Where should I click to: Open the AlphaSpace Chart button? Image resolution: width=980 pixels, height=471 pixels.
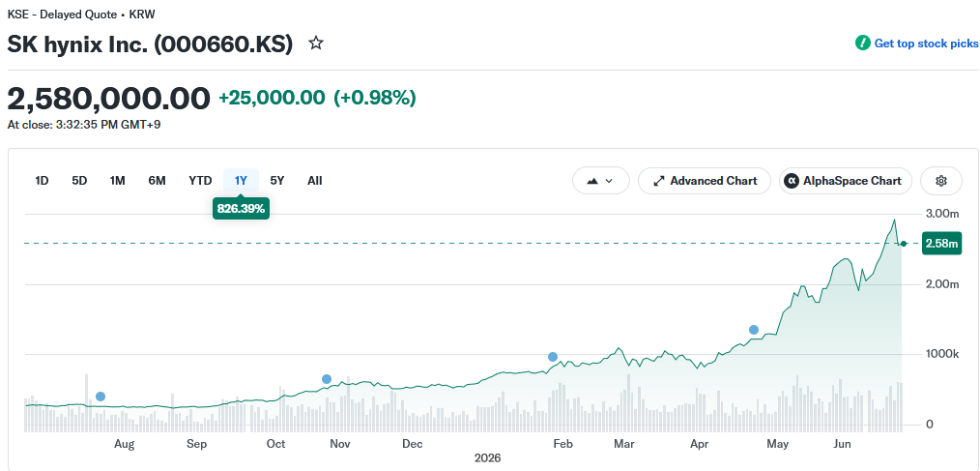(845, 181)
